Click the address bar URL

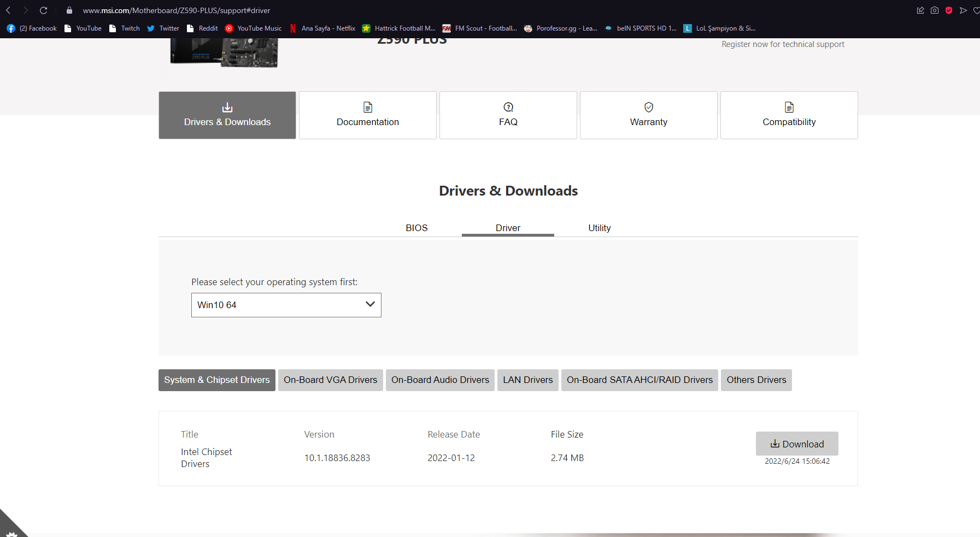177,10
